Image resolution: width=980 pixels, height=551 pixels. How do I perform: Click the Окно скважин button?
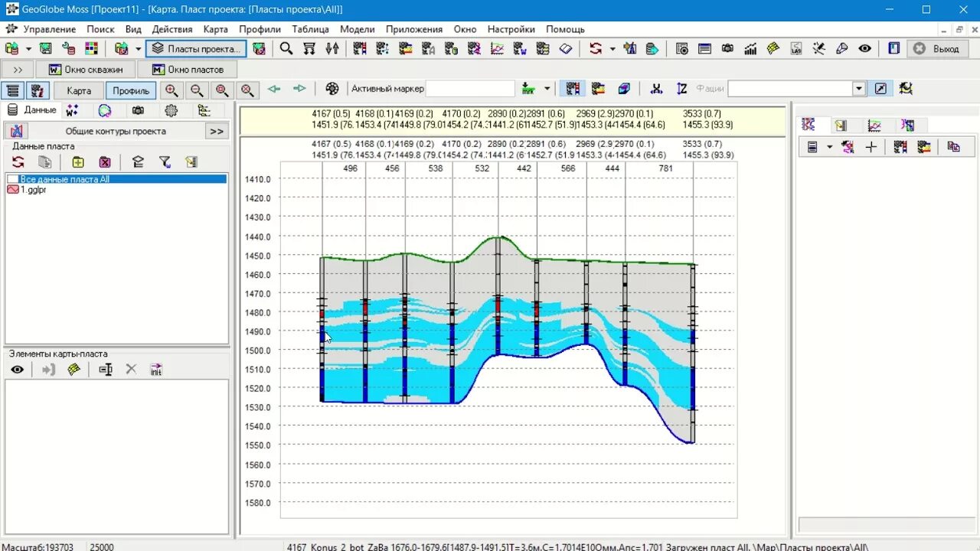[86, 69]
